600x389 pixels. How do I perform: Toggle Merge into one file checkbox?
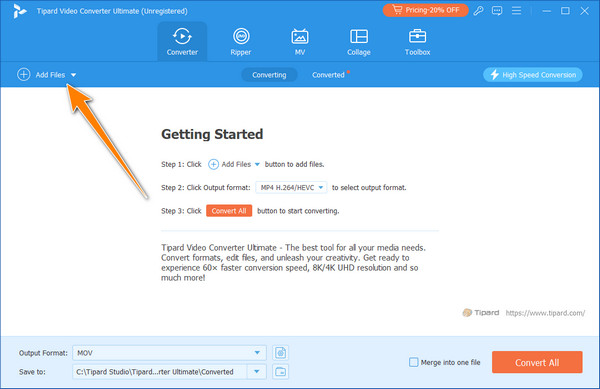pyautogui.click(x=414, y=362)
